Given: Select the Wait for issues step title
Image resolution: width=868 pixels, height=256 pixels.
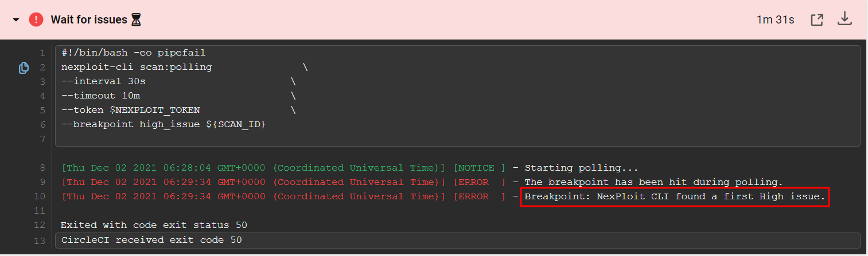Looking at the screenshot, I should pos(89,20).
